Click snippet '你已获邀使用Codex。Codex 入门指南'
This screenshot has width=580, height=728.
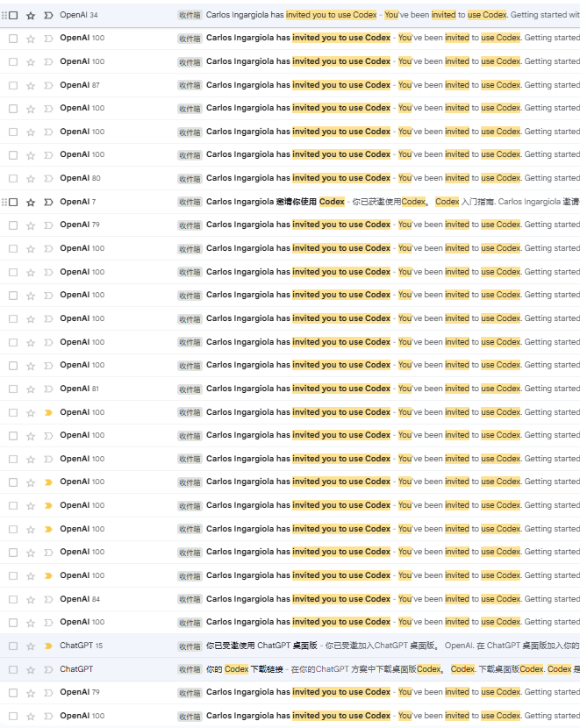pyautogui.click(x=424, y=202)
